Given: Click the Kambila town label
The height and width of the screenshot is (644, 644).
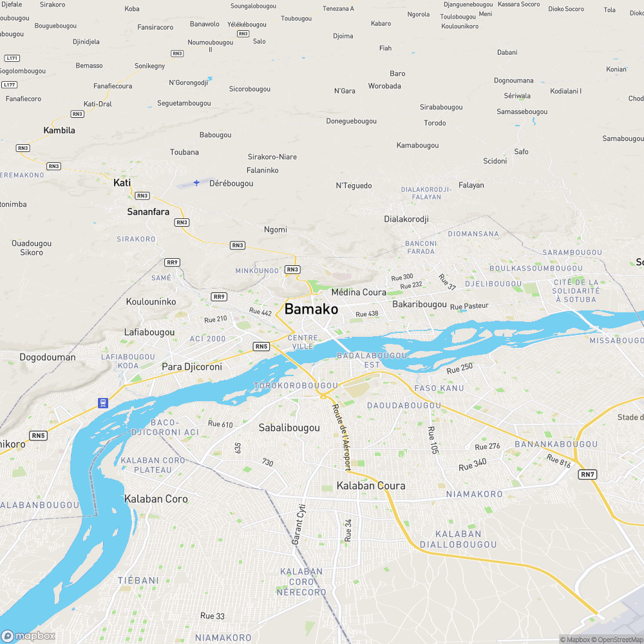Looking at the screenshot, I should point(59,130).
